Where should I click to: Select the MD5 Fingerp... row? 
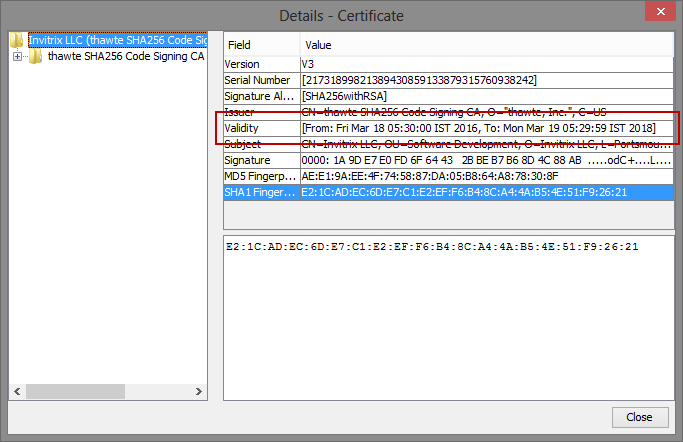(x=449, y=176)
